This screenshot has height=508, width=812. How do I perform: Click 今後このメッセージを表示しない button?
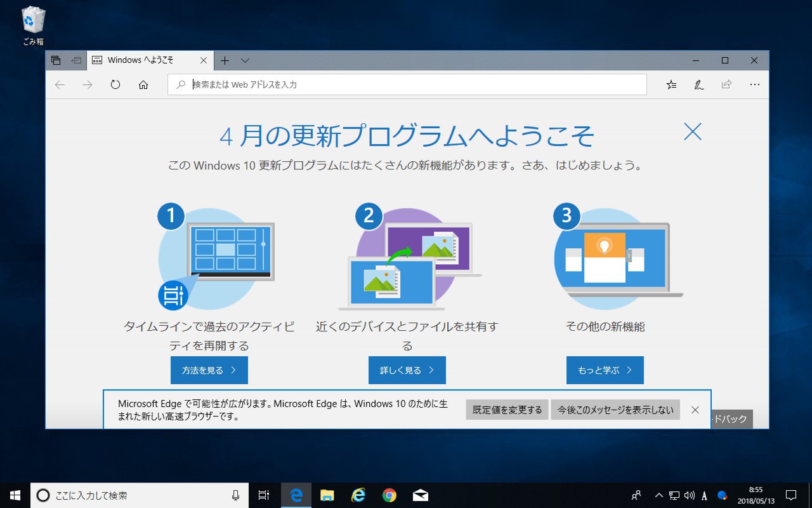coord(615,410)
